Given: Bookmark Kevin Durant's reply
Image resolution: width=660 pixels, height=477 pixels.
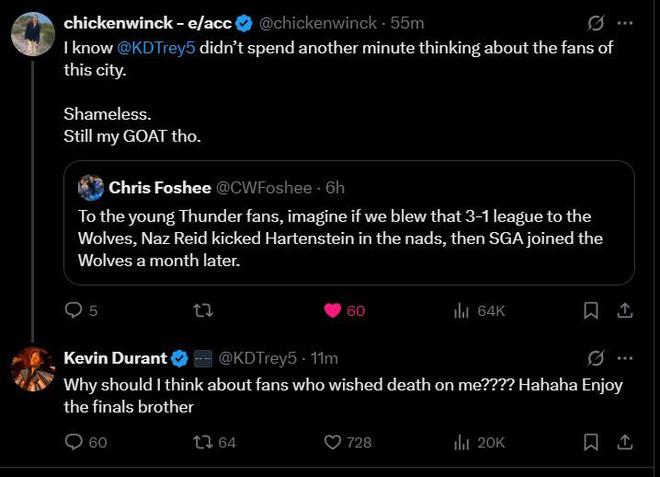Looking at the screenshot, I should (591, 442).
